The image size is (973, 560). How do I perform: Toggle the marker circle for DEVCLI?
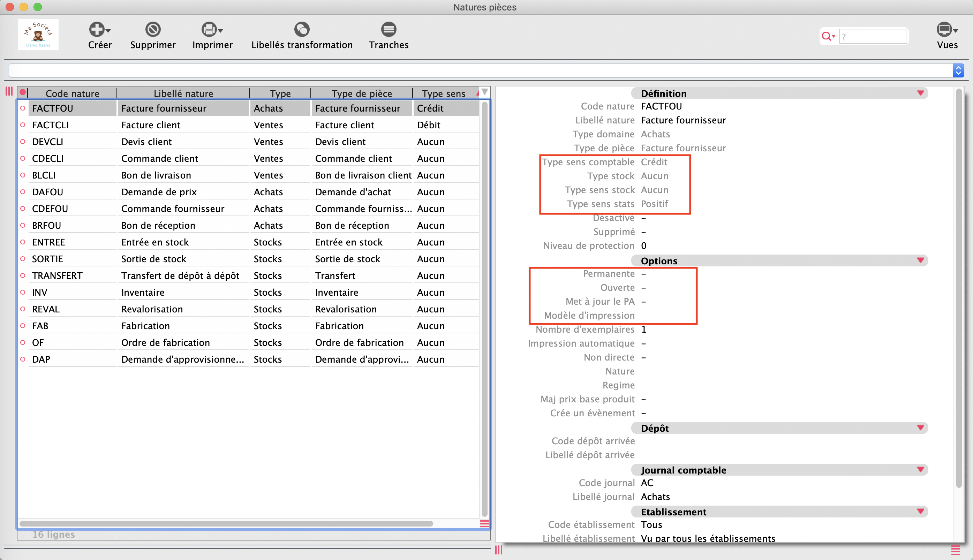coord(23,142)
